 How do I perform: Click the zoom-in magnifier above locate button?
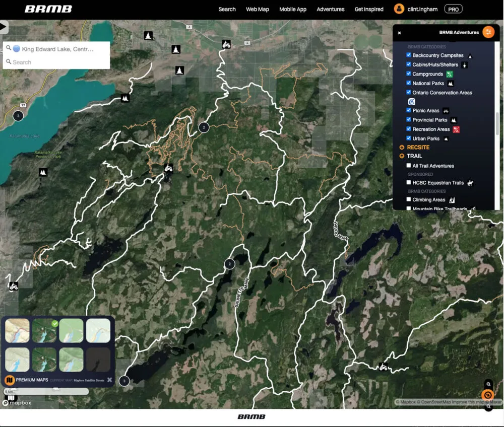[x=488, y=384]
